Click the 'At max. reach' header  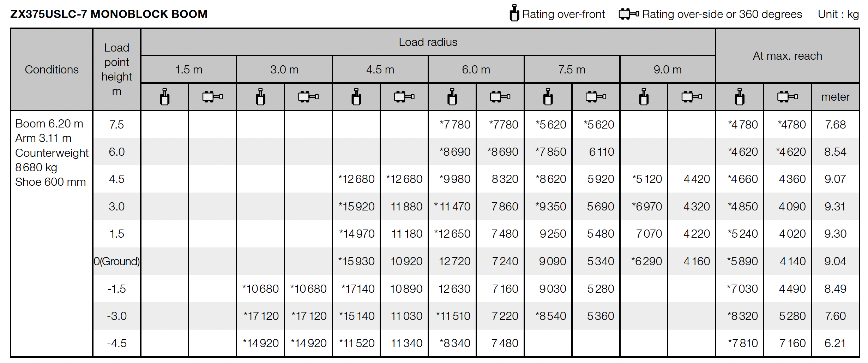click(x=788, y=56)
